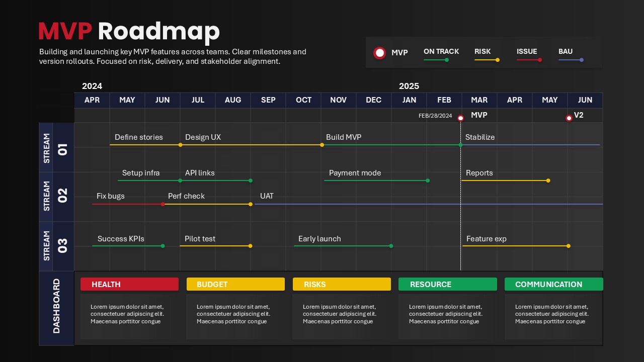Click the Fix bugs red milestone dot
Screen dimensions: 644x362
tap(163, 204)
